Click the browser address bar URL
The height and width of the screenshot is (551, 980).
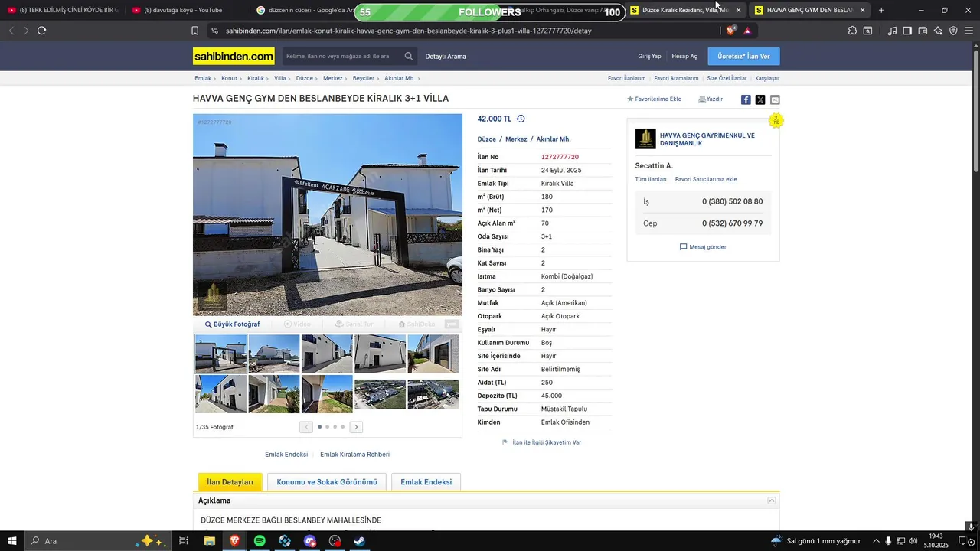[408, 31]
